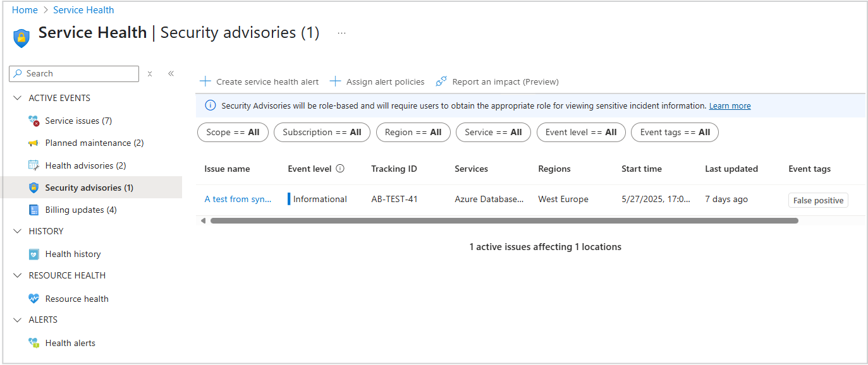This screenshot has width=868, height=365.
Task: Click the Service issues heartbeat icon
Action: point(34,121)
